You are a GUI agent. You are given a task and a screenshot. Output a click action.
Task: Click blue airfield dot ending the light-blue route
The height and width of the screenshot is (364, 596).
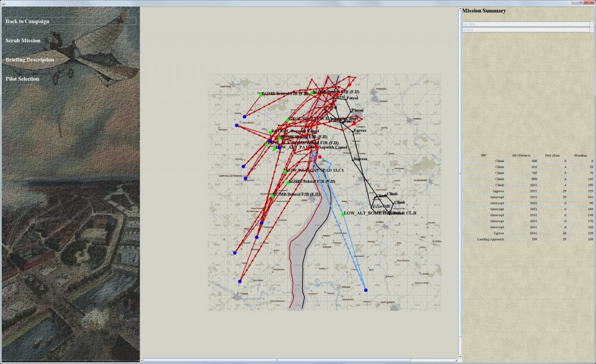point(366,290)
